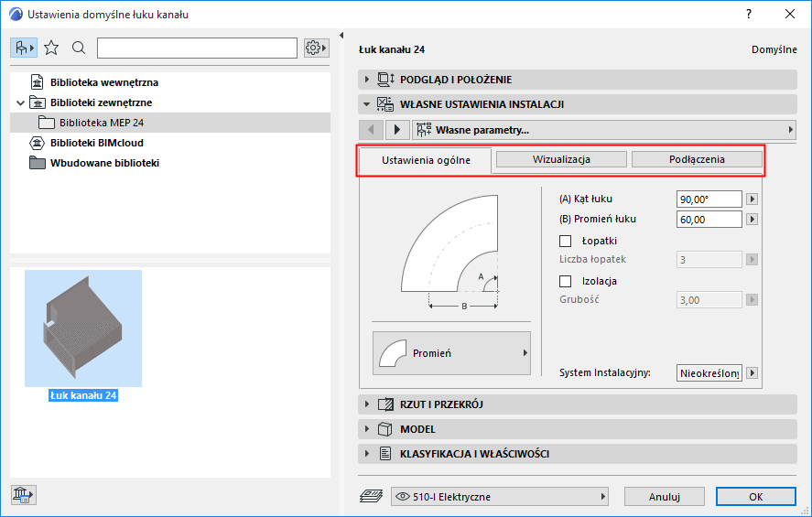Enable the Izolacja checkbox

[x=566, y=281]
